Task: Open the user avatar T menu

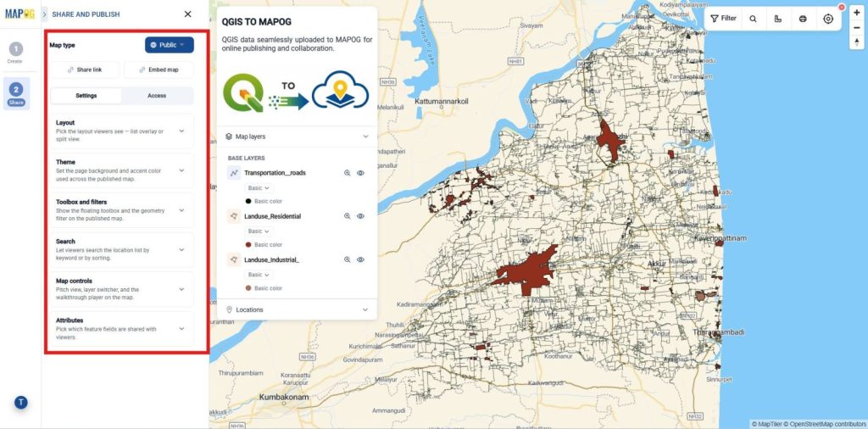Action: coord(20,403)
